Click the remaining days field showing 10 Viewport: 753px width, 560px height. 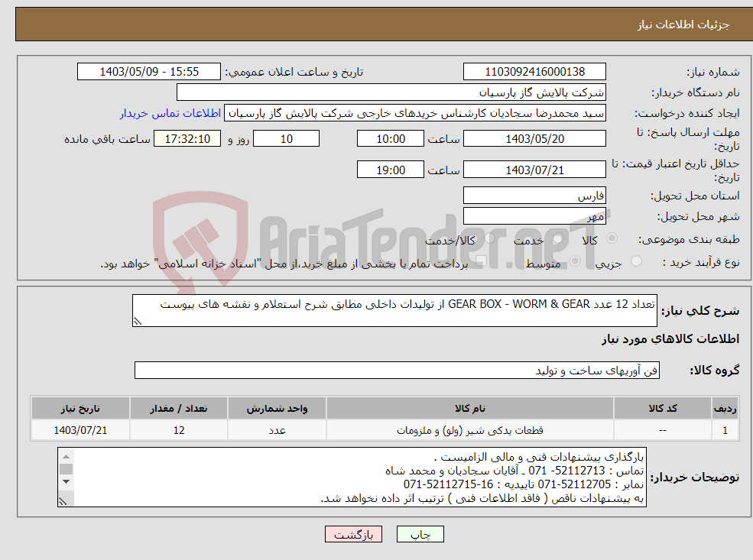coord(286,139)
